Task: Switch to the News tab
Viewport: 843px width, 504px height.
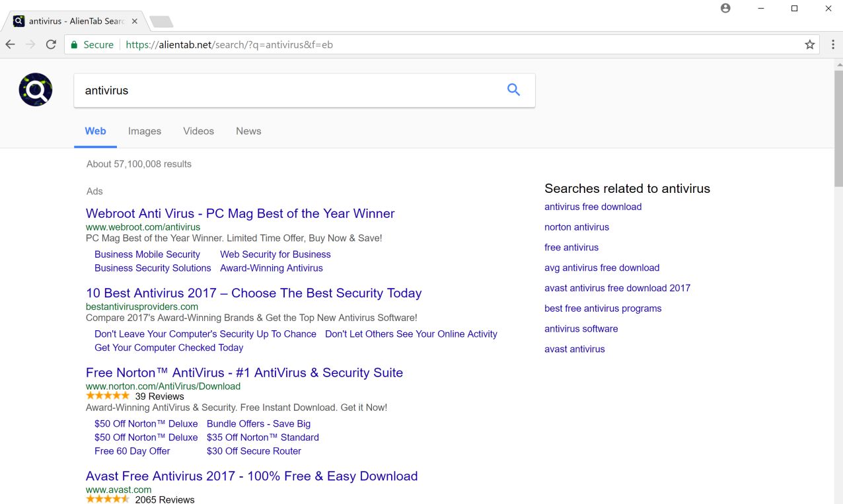Action: pyautogui.click(x=248, y=131)
